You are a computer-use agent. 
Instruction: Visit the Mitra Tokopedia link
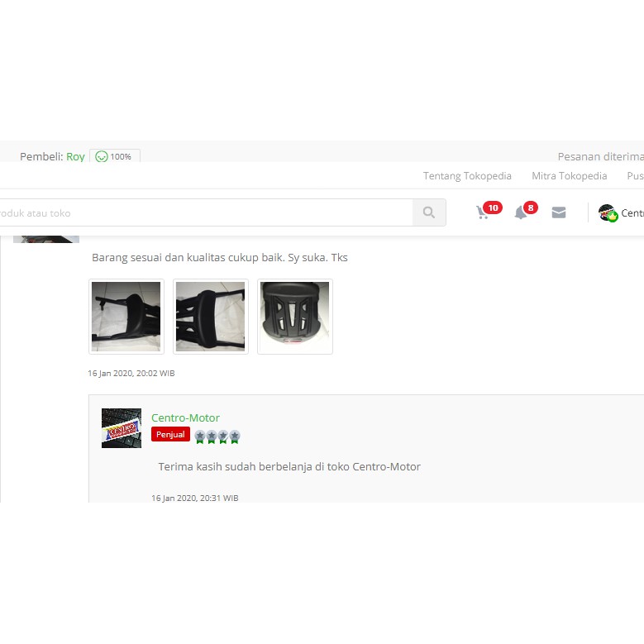[570, 176]
